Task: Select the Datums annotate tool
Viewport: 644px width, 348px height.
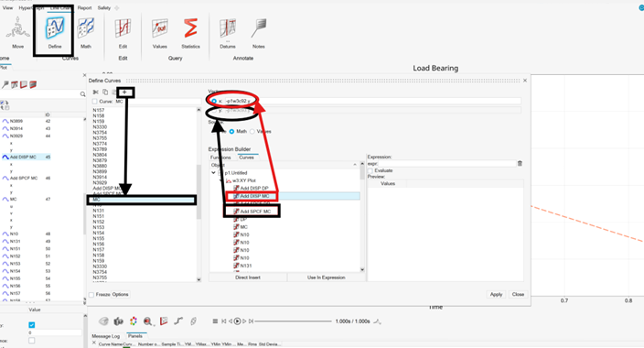Action: (228, 32)
